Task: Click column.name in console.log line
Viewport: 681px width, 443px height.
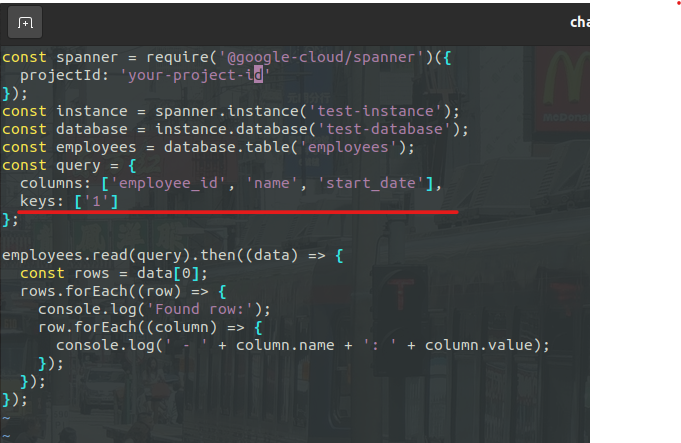Action: point(285,345)
